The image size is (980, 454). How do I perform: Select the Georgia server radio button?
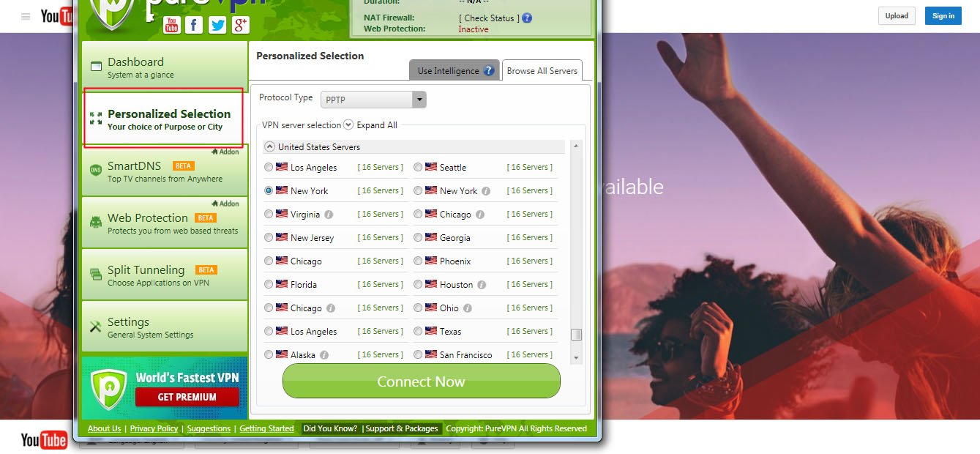[x=418, y=237]
